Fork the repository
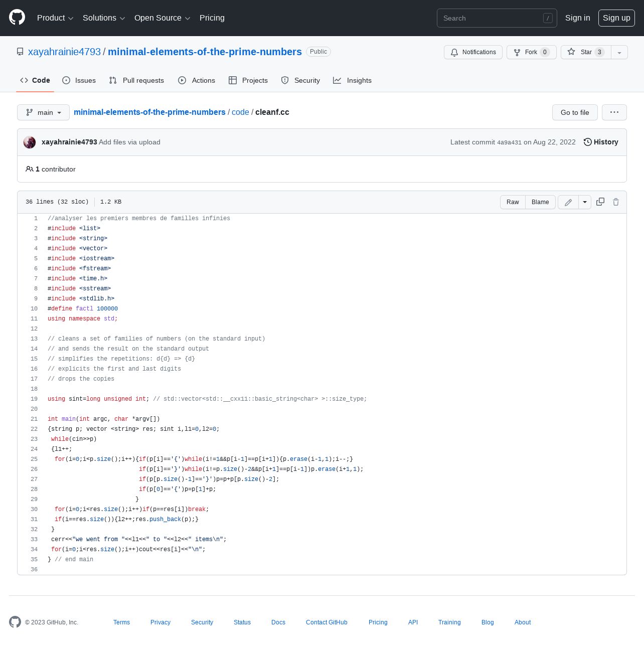This screenshot has width=644, height=653. pos(532,52)
